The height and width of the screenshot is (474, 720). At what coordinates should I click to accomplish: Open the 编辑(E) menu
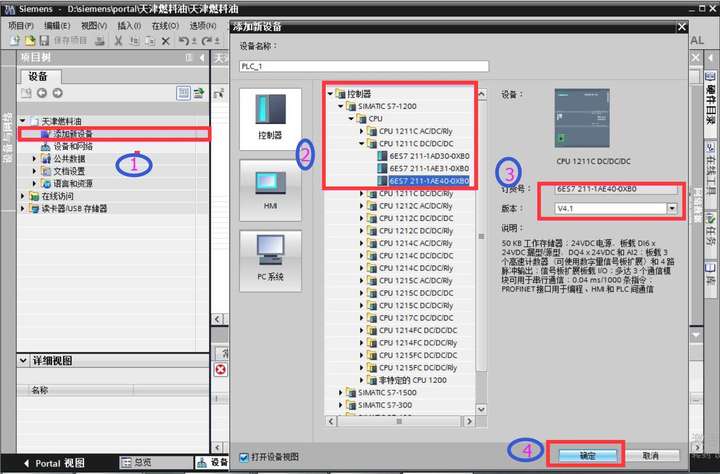[x=57, y=26]
